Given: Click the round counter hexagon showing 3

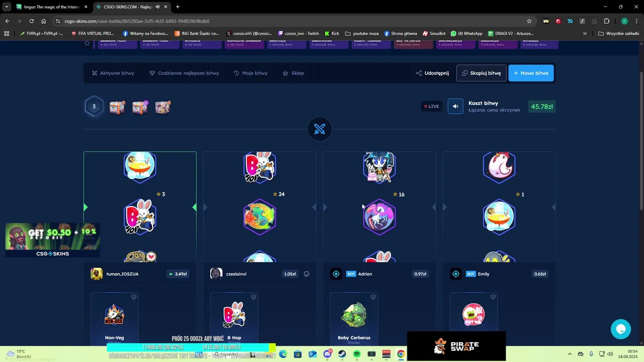Looking at the screenshot, I should [x=94, y=106].
